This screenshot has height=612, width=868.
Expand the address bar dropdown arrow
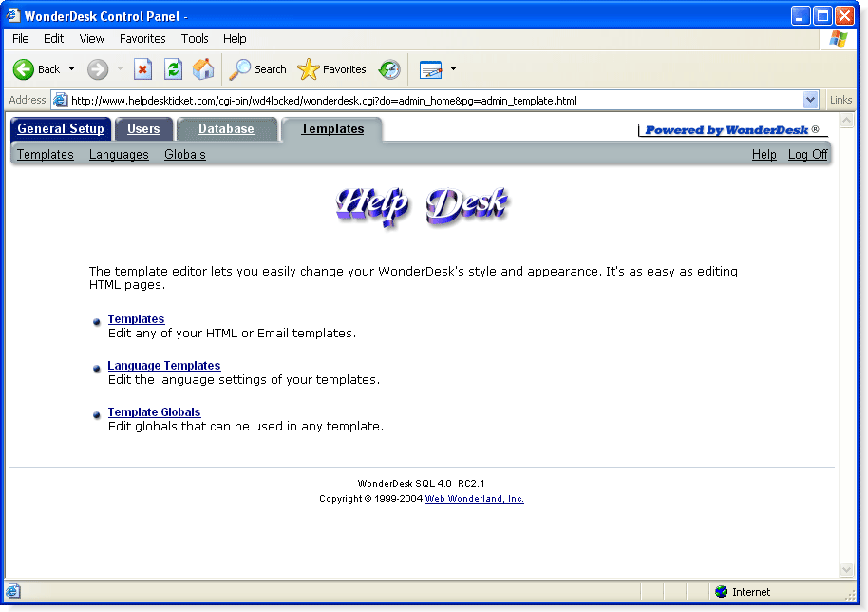tap(810, 100)
